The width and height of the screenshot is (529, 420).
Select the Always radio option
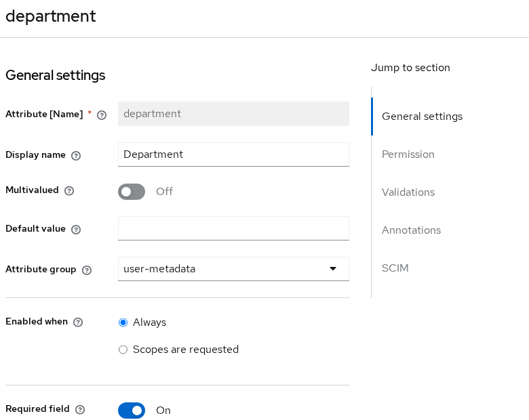pyautogui.click(x=123, y=322)
